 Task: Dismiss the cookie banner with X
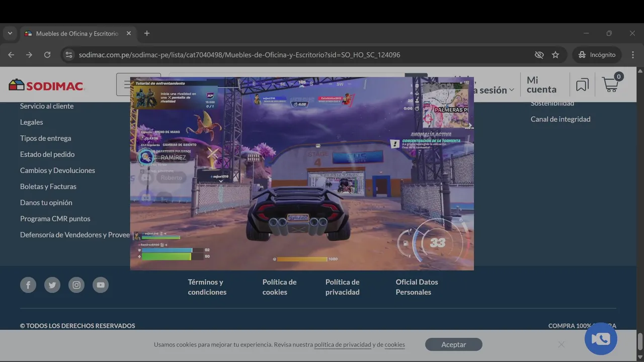561,344
